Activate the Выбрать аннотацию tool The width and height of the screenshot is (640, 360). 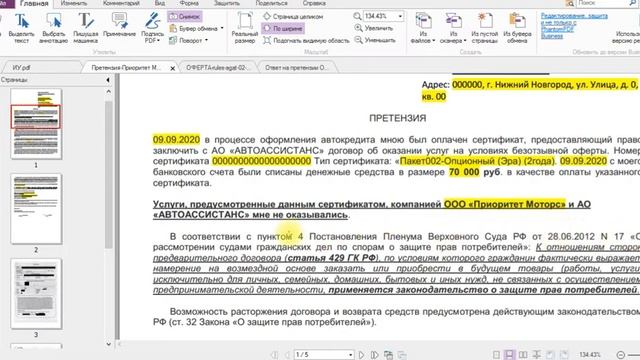tap(53, 29)
